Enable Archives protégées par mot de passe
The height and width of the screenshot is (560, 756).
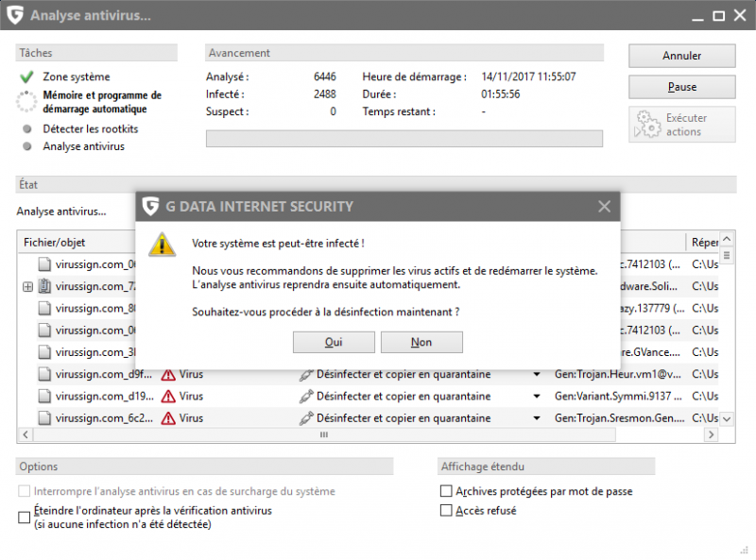[x=446, y=491]
